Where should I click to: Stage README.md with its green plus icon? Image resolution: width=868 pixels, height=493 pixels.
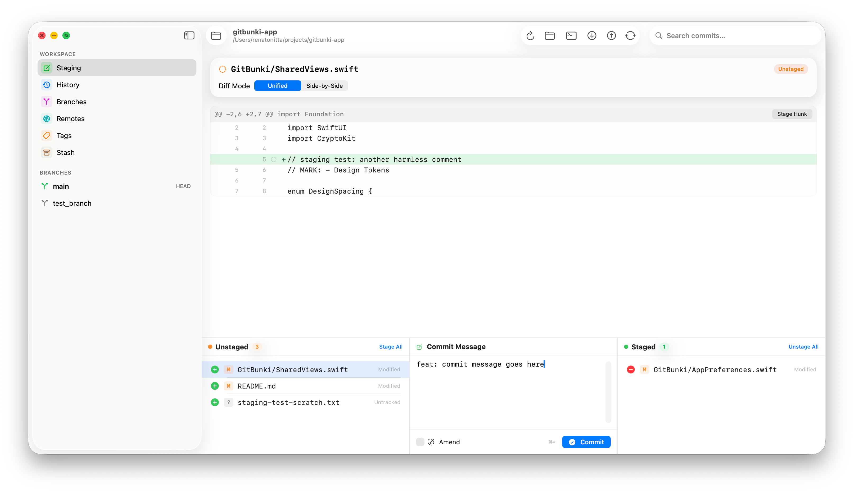click(x=215, y=386)
